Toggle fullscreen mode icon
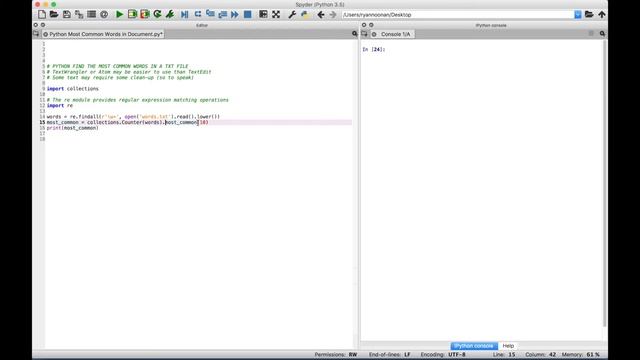 (x=276, y=15)
